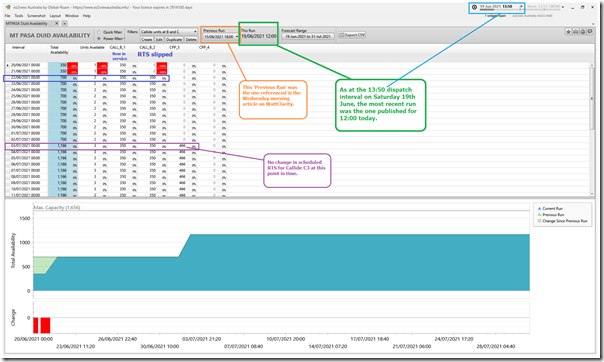Close the MTPASA Duid Availability tab
The width and height of the screenshot is (604, 362).
57,23
